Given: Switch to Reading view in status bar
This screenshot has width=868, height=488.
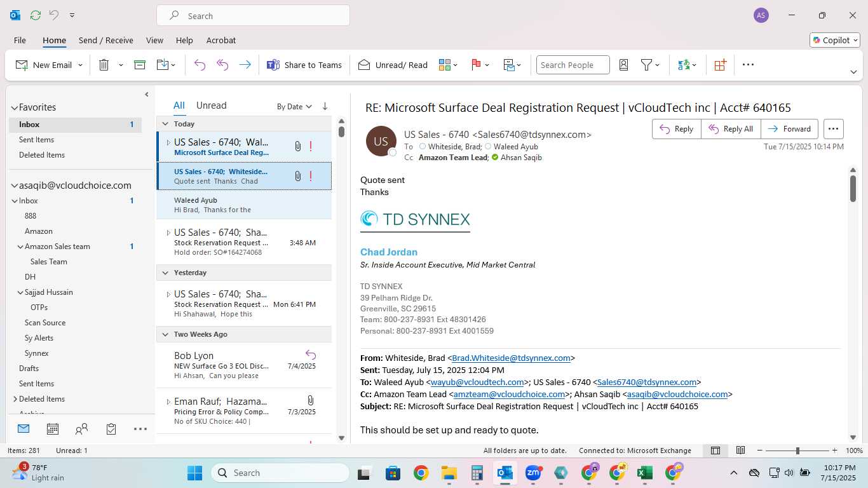Looking at the screenshot, I should 740,451.
